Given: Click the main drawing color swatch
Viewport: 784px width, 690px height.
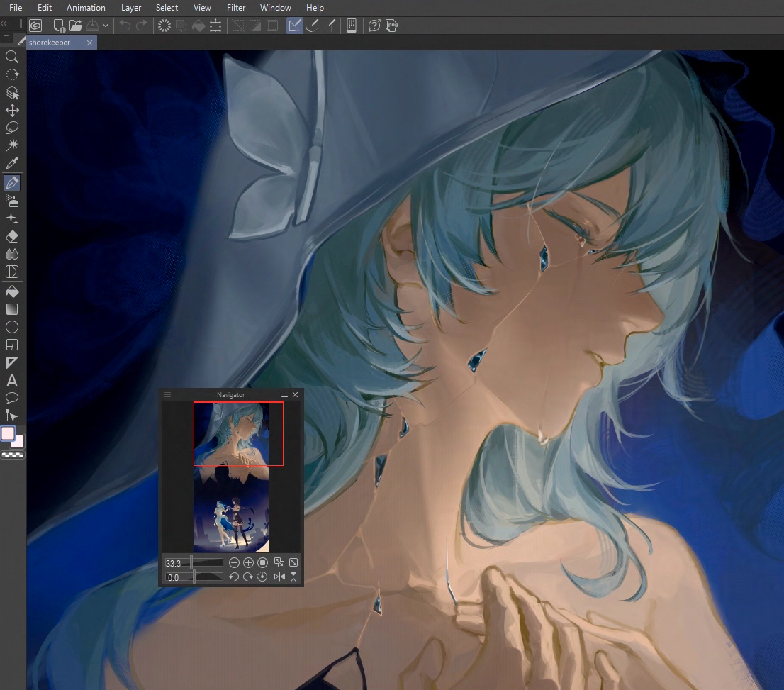Looking at the screenshot, I should tap(9, 433).
